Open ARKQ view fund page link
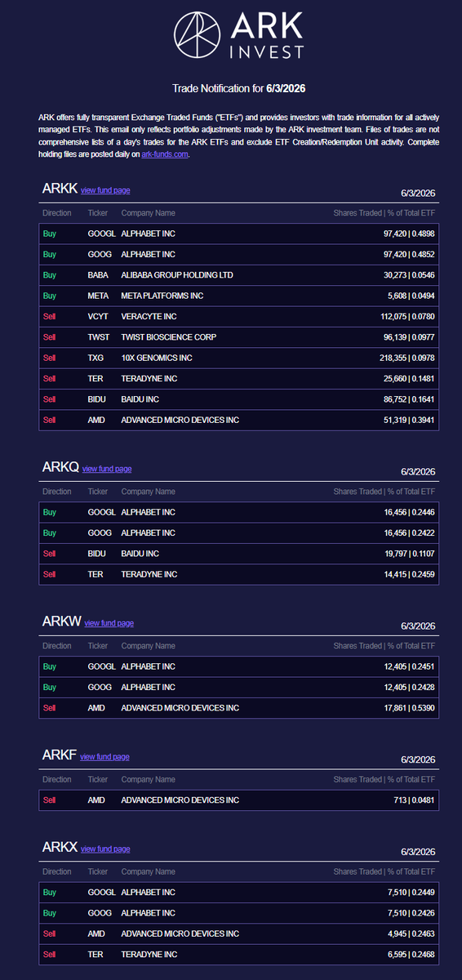The height and width of the screenshot is (980, 462). [107, 469]
